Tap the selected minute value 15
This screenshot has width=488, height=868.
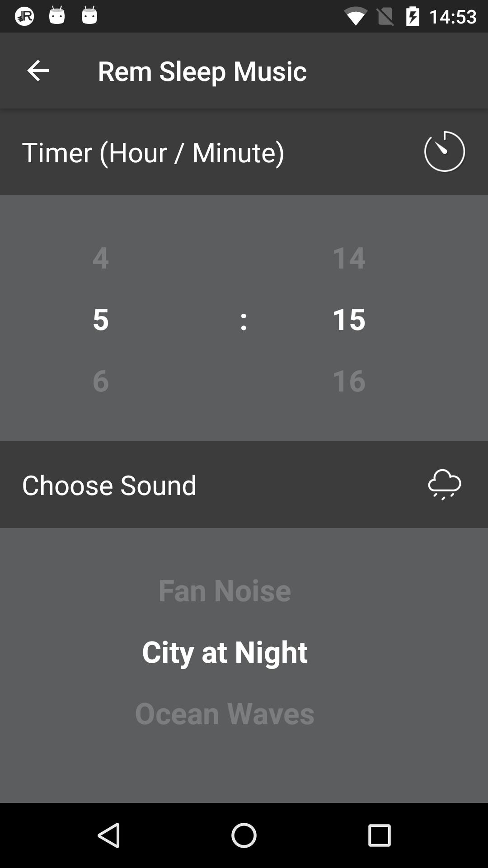(x=348, y=319)
